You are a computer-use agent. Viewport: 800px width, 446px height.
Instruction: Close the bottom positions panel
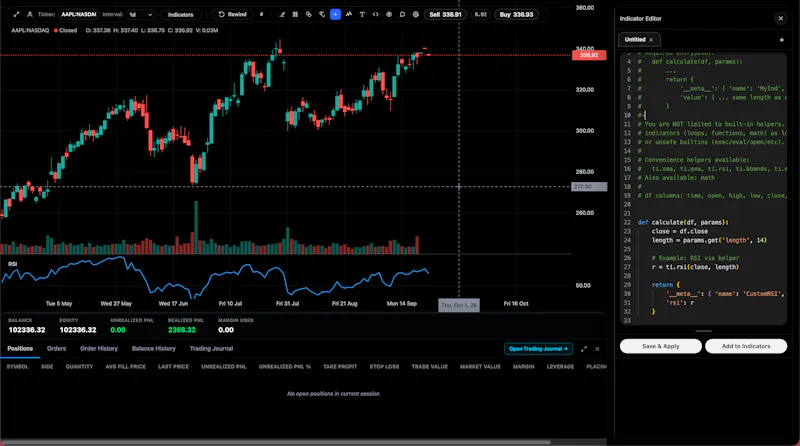coord(597,349)
